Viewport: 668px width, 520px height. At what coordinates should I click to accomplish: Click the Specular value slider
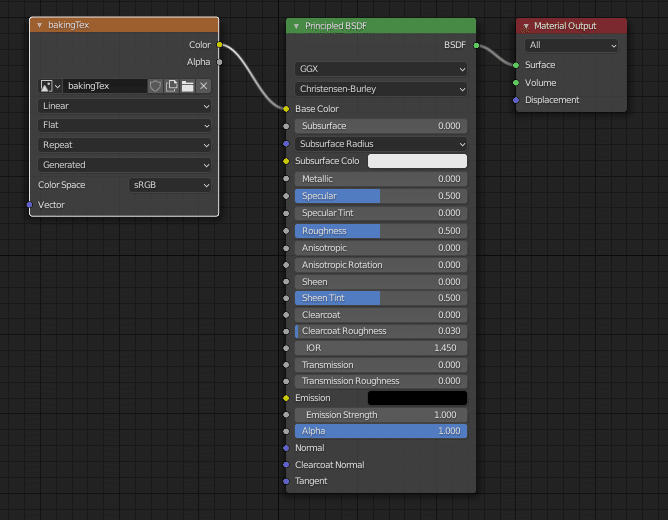click(x=381, y=196)
